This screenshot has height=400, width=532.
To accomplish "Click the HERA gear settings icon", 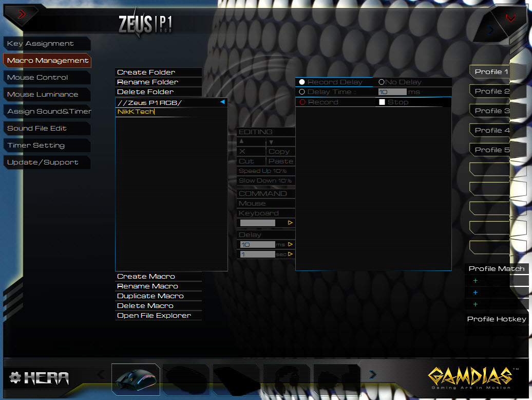I will click(15, 377).
